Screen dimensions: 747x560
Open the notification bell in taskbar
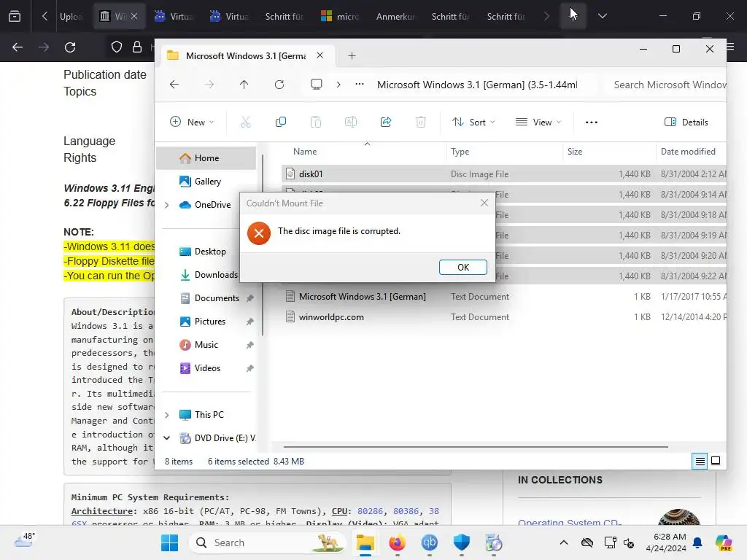pyautogui.click(x=697, y=542)
